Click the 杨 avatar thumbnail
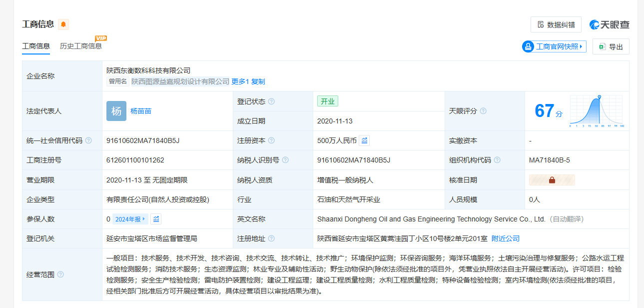The image size is (644, 308). (116, 111)
